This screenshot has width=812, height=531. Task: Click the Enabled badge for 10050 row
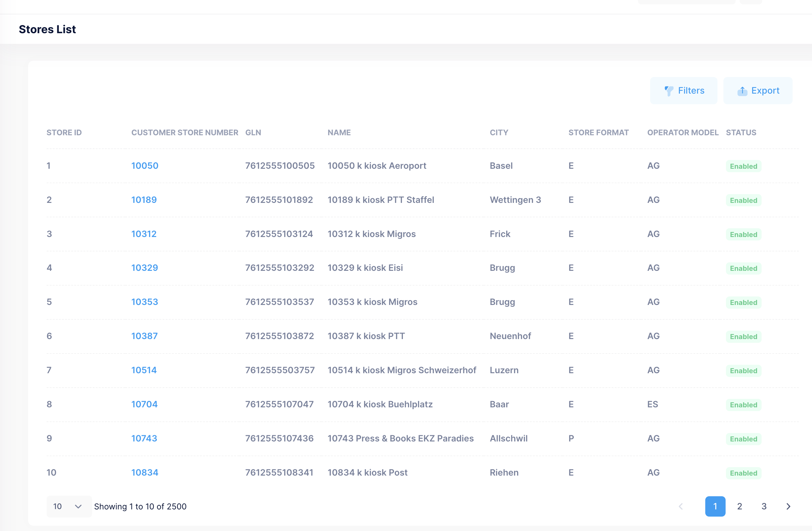pyautogui.click(x=743, y=166)
